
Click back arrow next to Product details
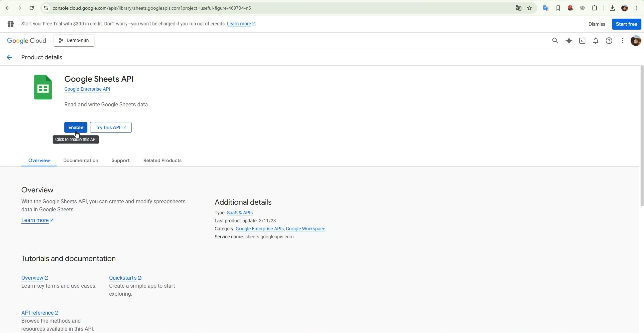coord(9,57)
